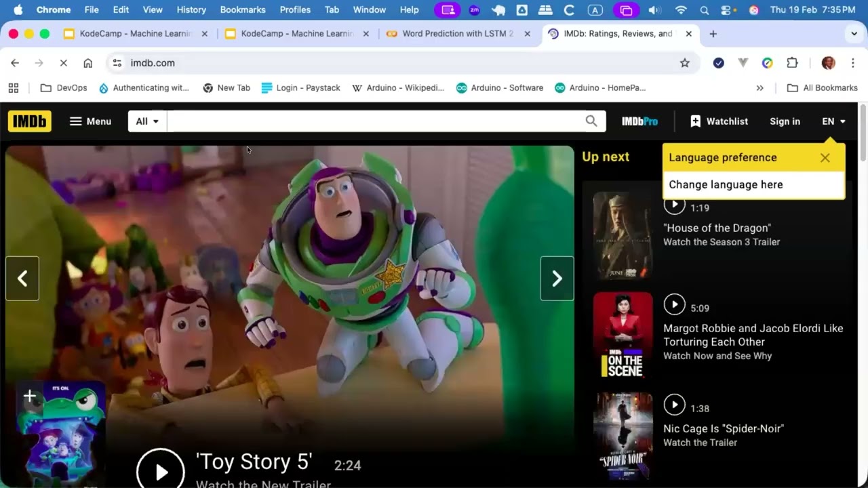
Task: Open the Chrome apps grid icon
Action: pyautogui.click(x=13, y=88)
